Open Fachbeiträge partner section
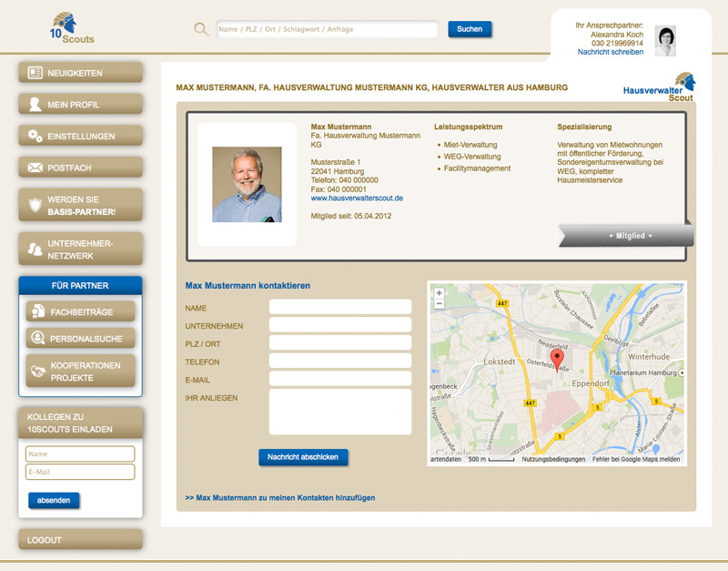The image size is (728, 571). 80,311
